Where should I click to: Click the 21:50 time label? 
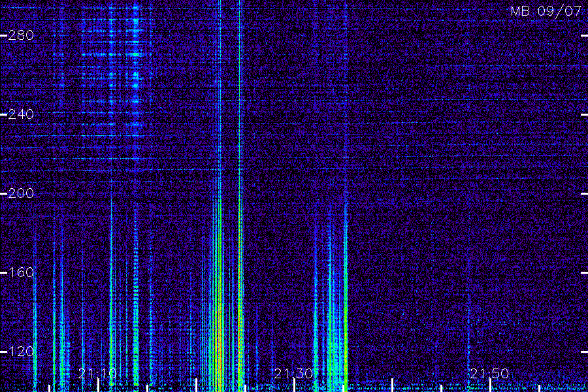[489, 373]
